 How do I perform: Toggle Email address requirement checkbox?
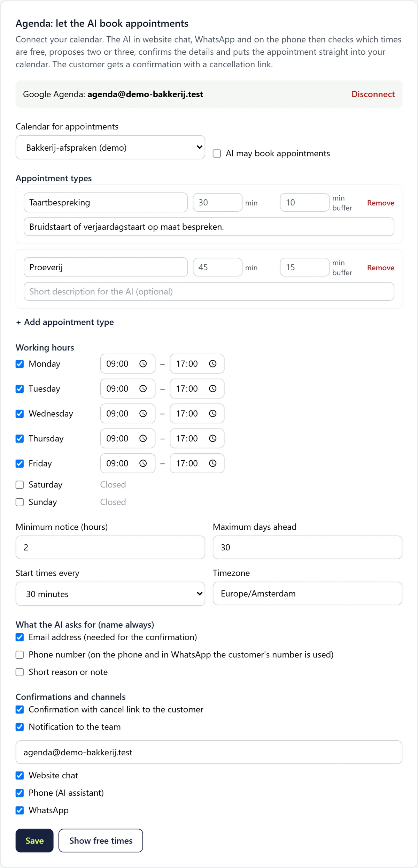(x=20, y=637)
